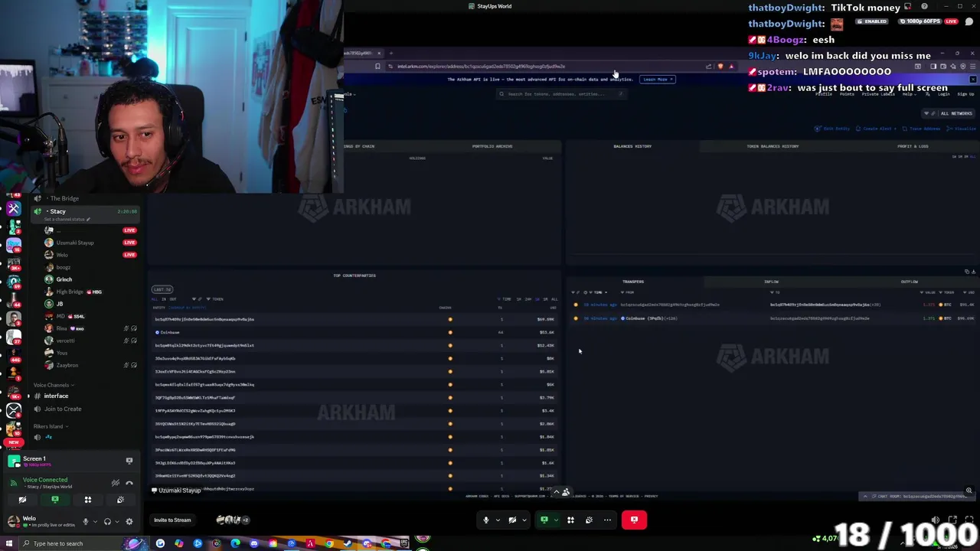Click Coinbase entity in counterparties list
This screenshot has width=980, height=551.
pos(170,332)
